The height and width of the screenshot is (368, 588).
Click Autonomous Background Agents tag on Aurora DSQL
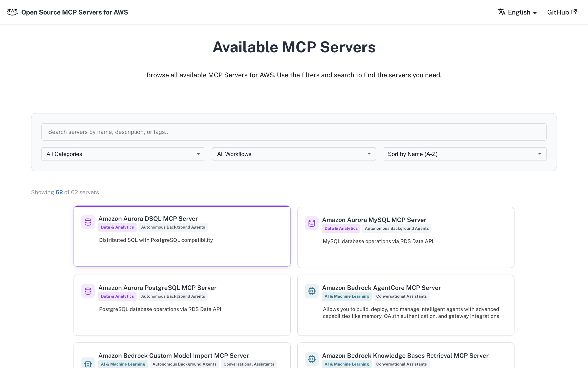click(173, 227)
